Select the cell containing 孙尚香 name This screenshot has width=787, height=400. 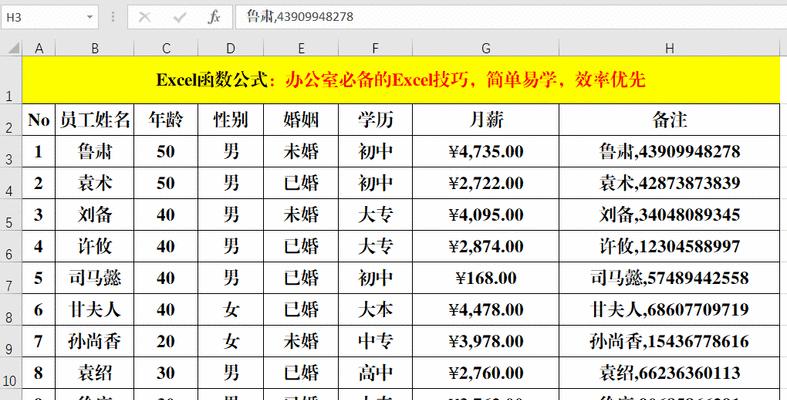click(x=94, y=341)
